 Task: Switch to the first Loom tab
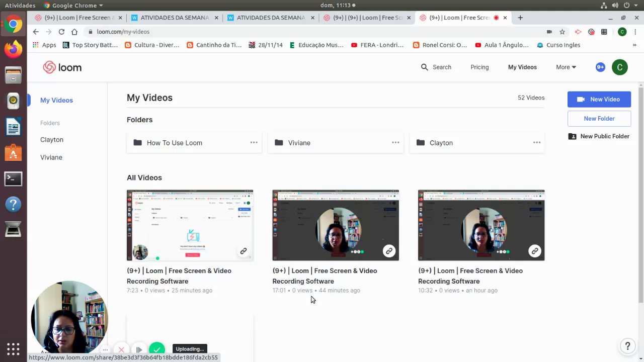coord(77,18)
